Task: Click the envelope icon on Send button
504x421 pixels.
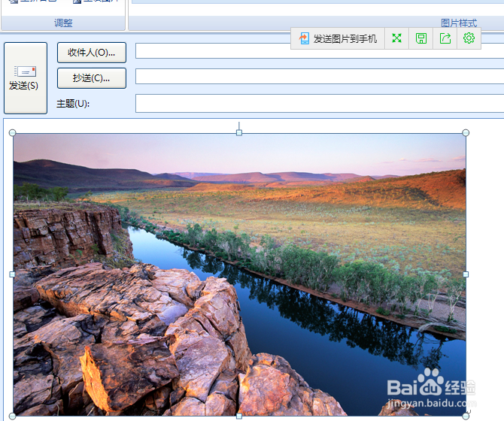Action: (x=25, y=71)
